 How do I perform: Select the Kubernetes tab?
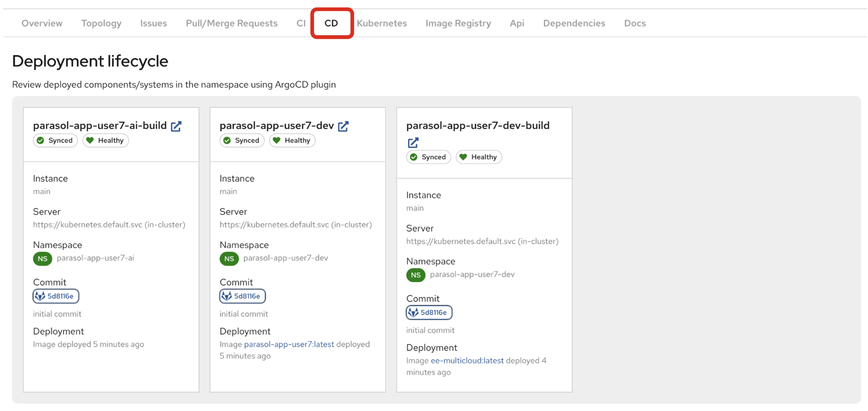382,23
